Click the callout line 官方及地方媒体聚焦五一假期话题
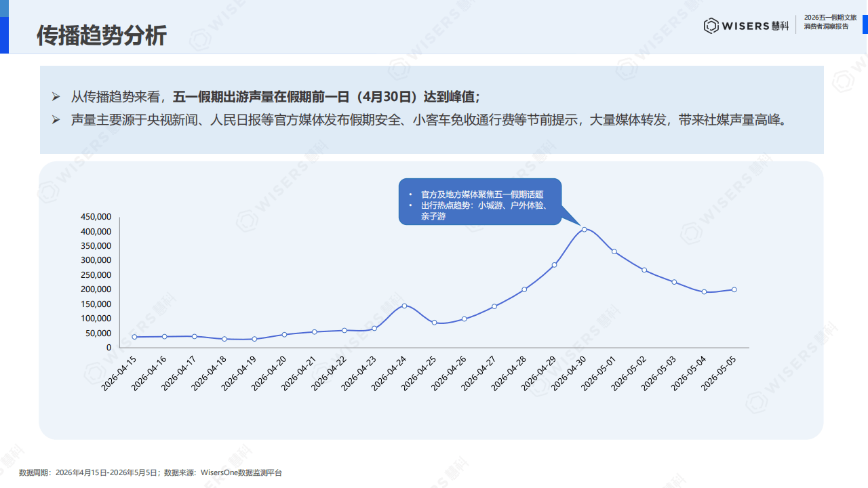This screenshot has height=488, width=868. [x=482, y=194]
